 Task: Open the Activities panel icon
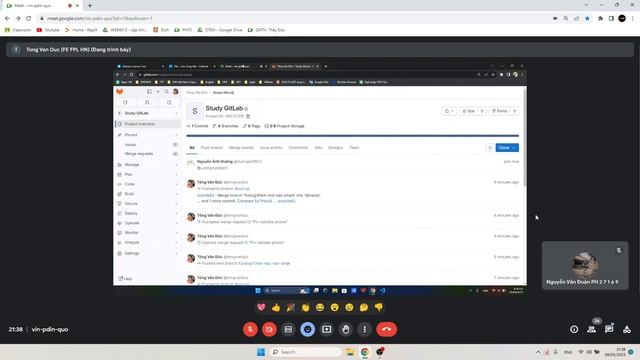(x=627, y=329)
